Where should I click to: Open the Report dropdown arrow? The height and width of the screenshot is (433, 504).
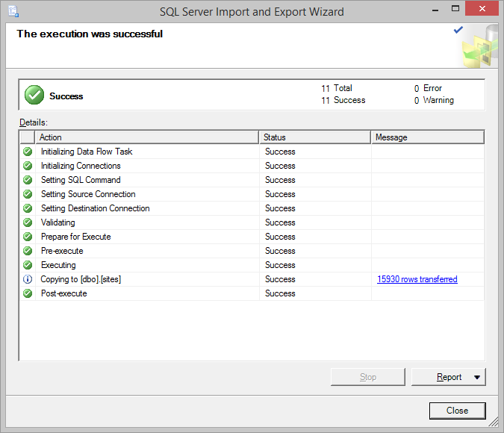(x=477, y=377)
